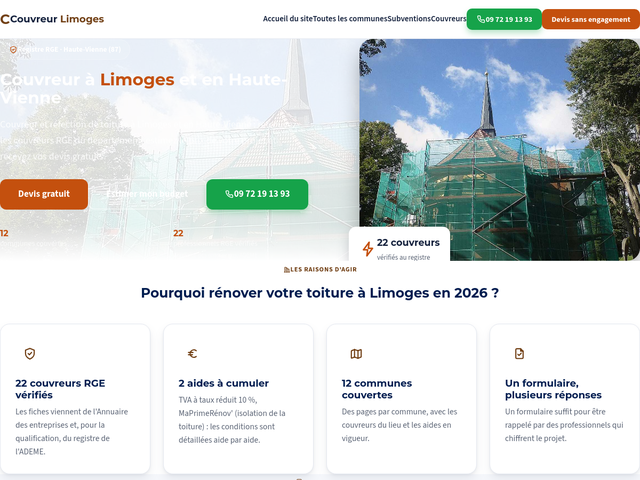The height and width of the screenshot is (480, 640).
Task: Click green hero phone number button
Action: click(257, 194)
